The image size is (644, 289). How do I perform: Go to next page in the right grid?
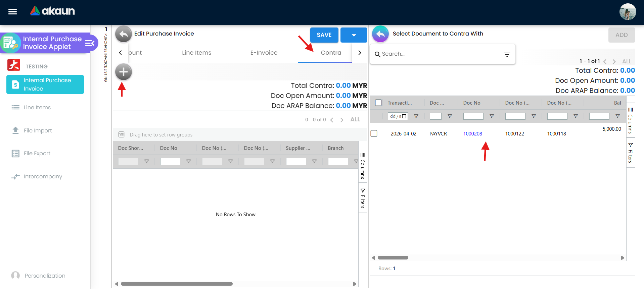pyautogui.click(x=614, y=61)
